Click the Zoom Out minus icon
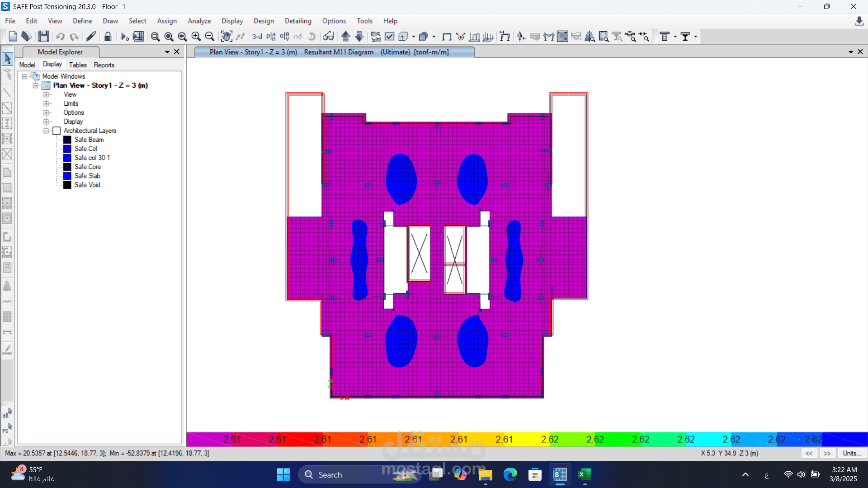The width and height of the screenshot is (868, 488). [x=209, y=37]
